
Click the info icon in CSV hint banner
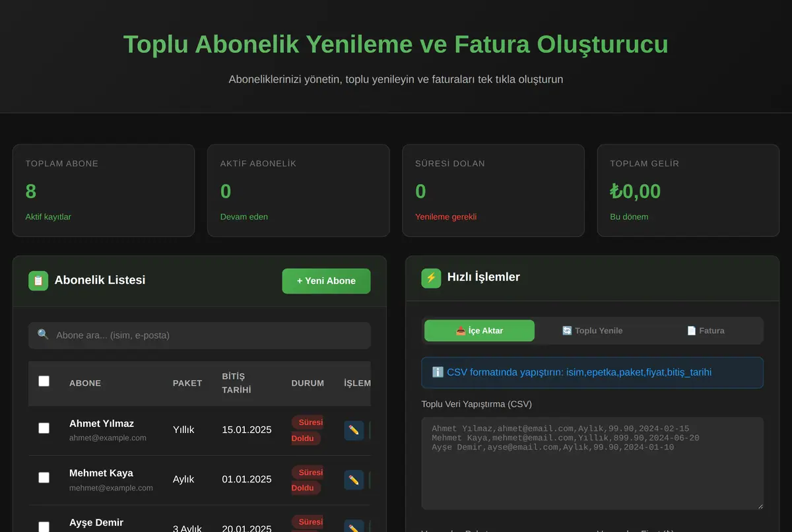[438, 372]
